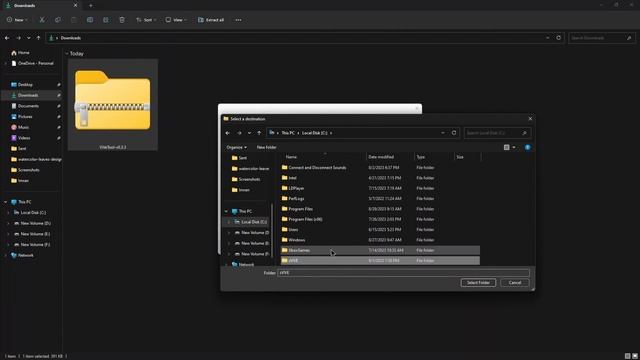Expand previous locations chevron in dialog address bar

(443, 133)
